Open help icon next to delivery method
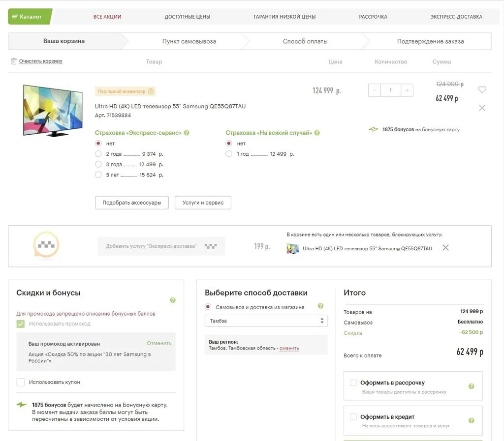The height and width of the screenshot is (441, 504). [320, 306]
